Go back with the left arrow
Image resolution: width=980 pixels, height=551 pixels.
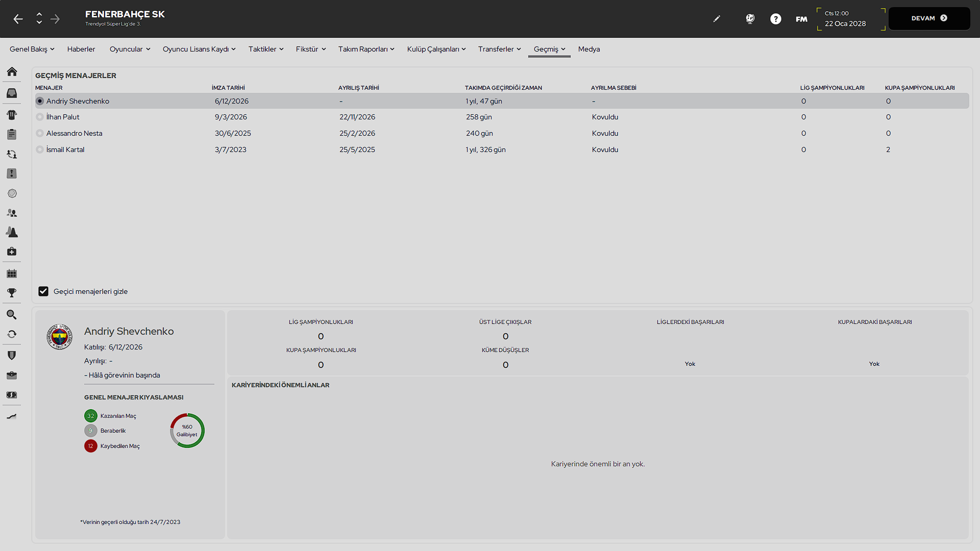18,19
